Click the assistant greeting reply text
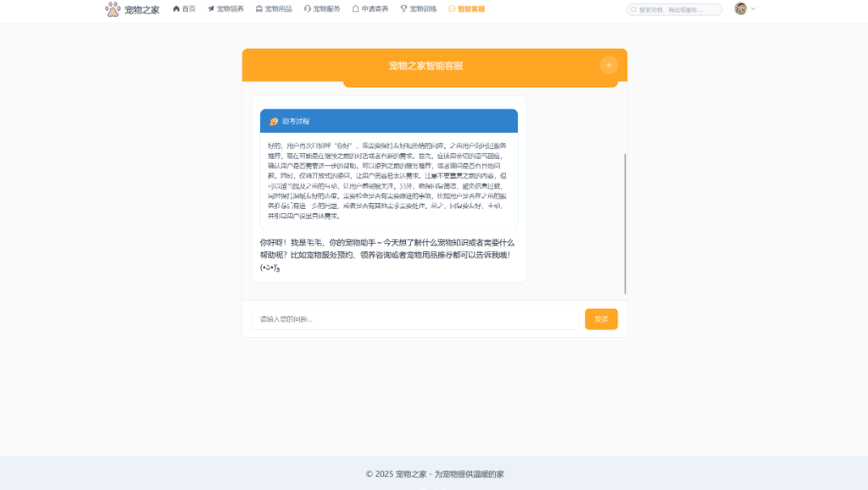 click(x=387, y=255)
